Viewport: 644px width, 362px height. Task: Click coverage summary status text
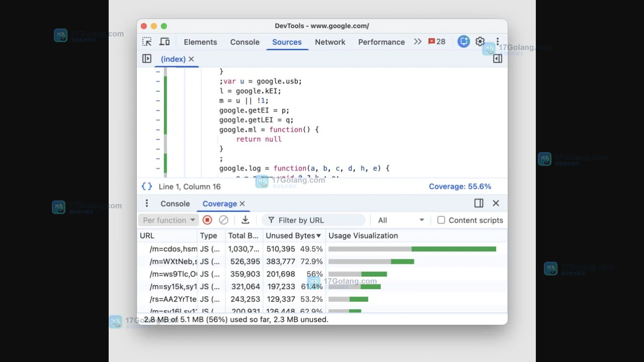tap(236, 319)
